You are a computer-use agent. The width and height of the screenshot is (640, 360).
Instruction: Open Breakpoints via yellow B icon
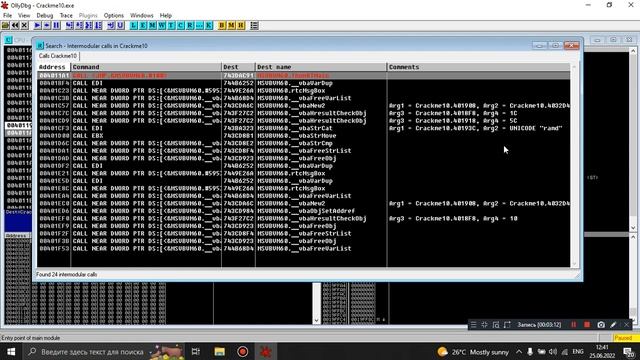pyautogui.click(x=222, y=25)
